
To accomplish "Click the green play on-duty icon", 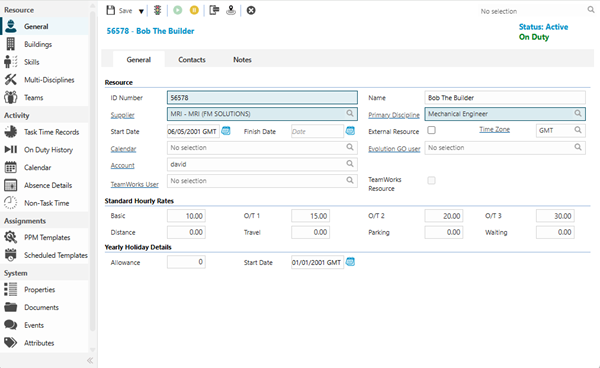I will pos(178,10).
